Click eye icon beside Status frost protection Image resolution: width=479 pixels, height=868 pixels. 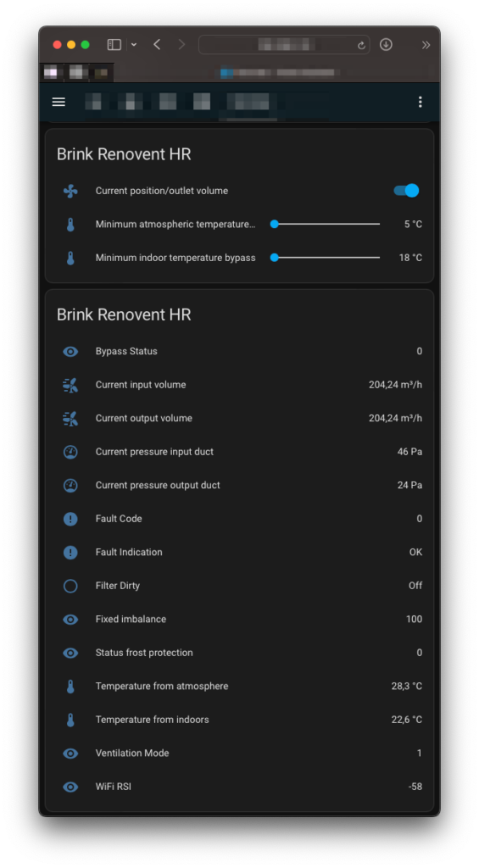(70, 654)
